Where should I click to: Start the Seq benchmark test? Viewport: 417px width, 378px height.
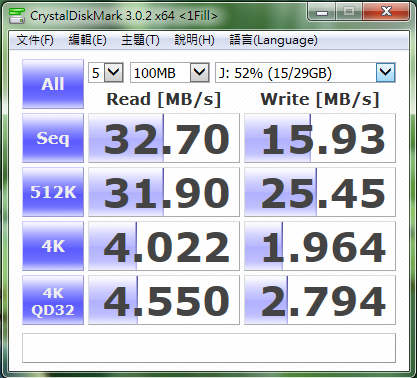pyautogui.click(x=53, y=138)
